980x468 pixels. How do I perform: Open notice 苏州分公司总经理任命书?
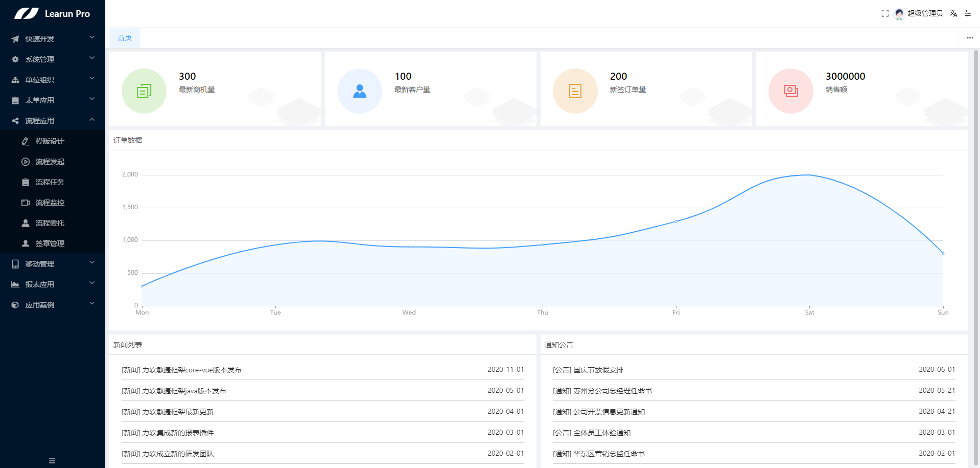(x=602, y=391)
